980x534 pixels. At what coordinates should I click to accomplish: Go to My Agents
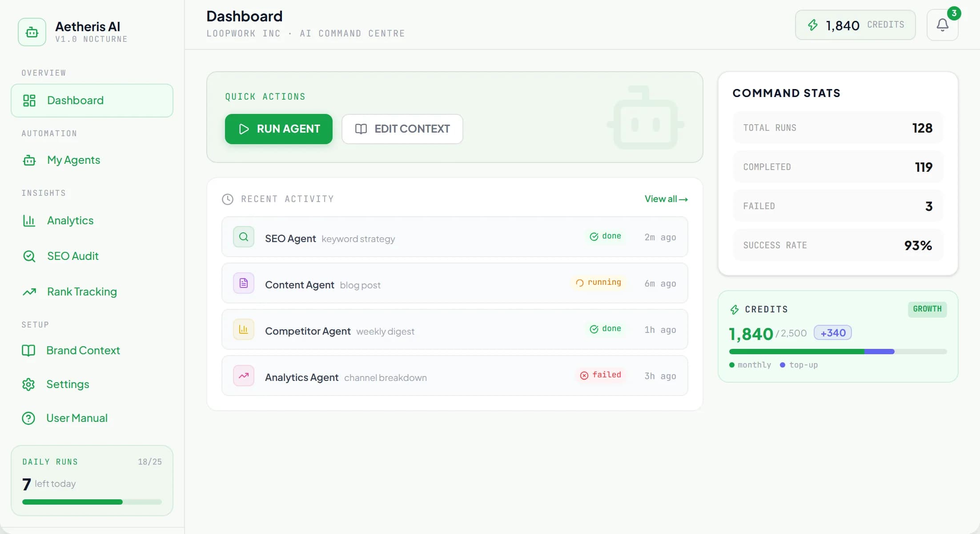point(73,160)
